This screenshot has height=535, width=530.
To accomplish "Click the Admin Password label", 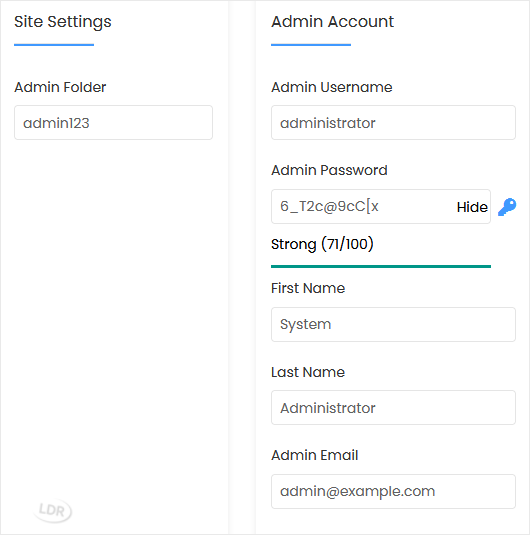I will (329, 170).
